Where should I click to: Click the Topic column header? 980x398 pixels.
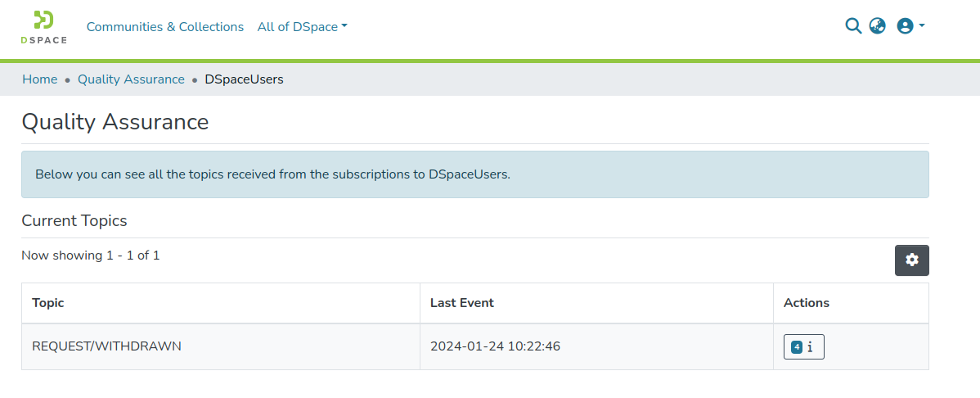(48, 303)
